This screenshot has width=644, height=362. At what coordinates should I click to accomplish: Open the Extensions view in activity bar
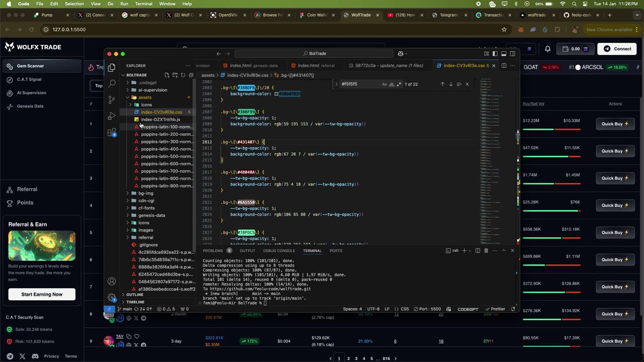(112, 132)
